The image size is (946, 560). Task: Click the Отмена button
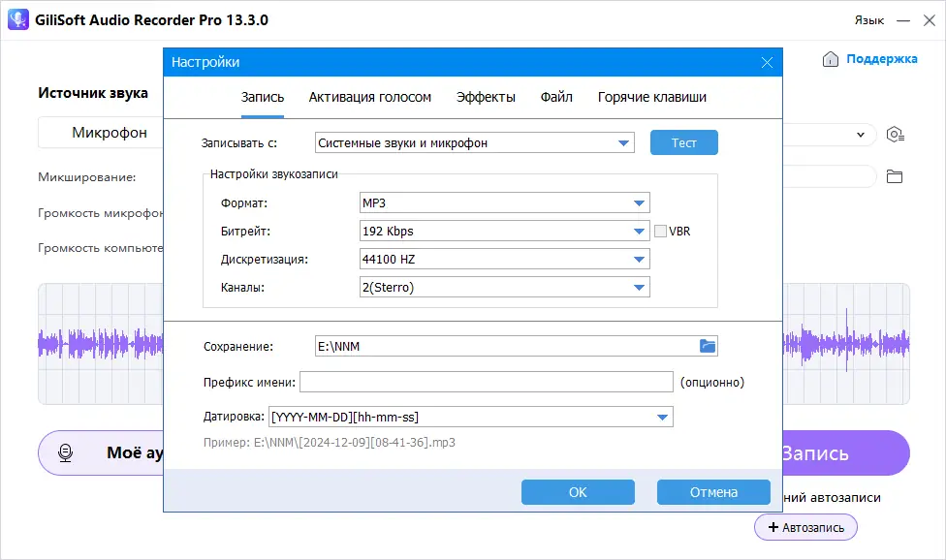point(713,492)
